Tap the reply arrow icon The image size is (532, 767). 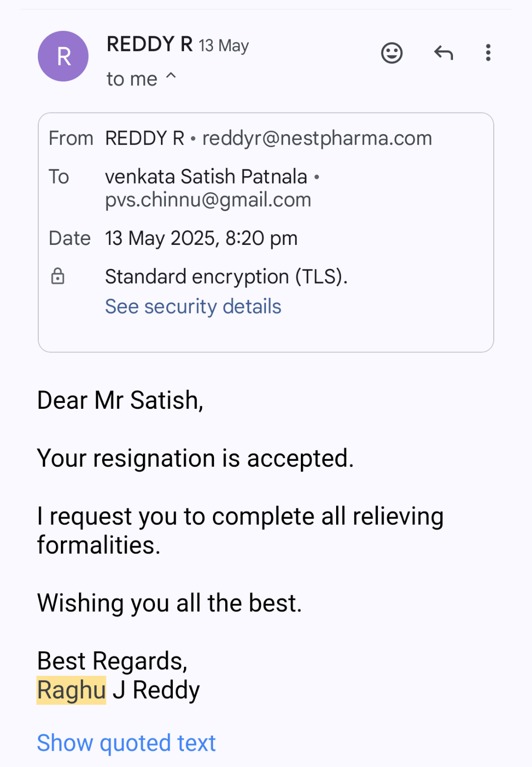pos(443,53)
